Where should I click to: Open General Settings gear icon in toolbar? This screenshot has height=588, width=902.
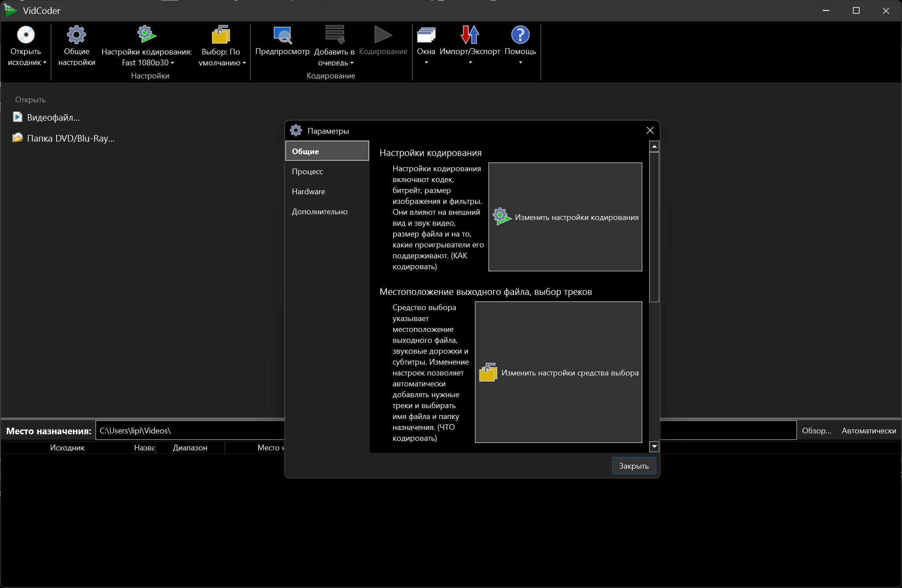(x=76, y=35)
